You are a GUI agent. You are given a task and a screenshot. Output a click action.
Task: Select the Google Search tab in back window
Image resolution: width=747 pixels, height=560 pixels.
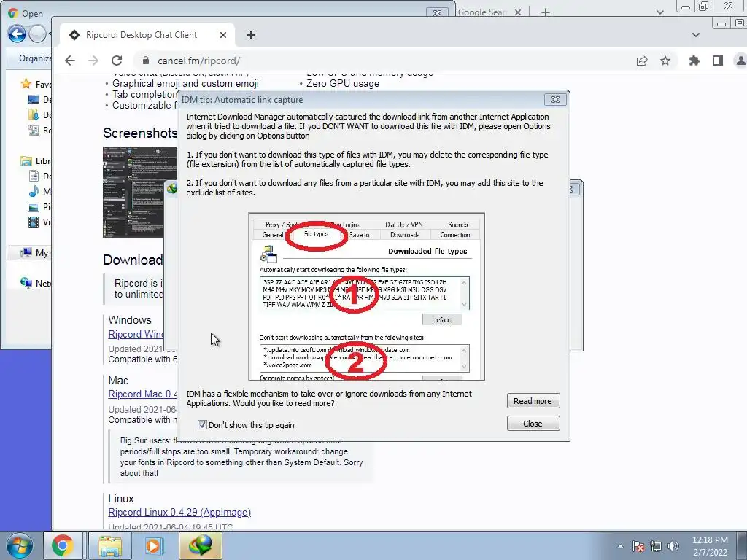click(x=481, y=12)
